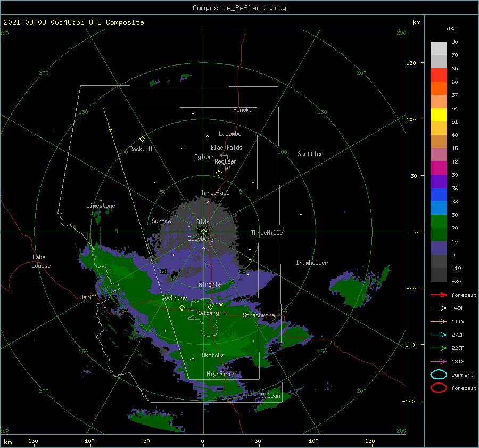
Task: Click the Calgary city label
Action: coord(208,313)
